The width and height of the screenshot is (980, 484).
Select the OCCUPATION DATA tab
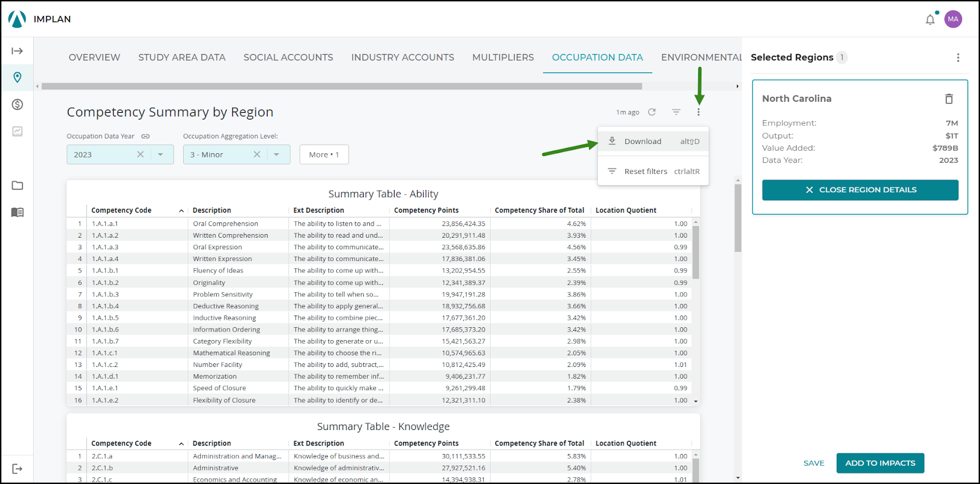click(x=597, y=57)
